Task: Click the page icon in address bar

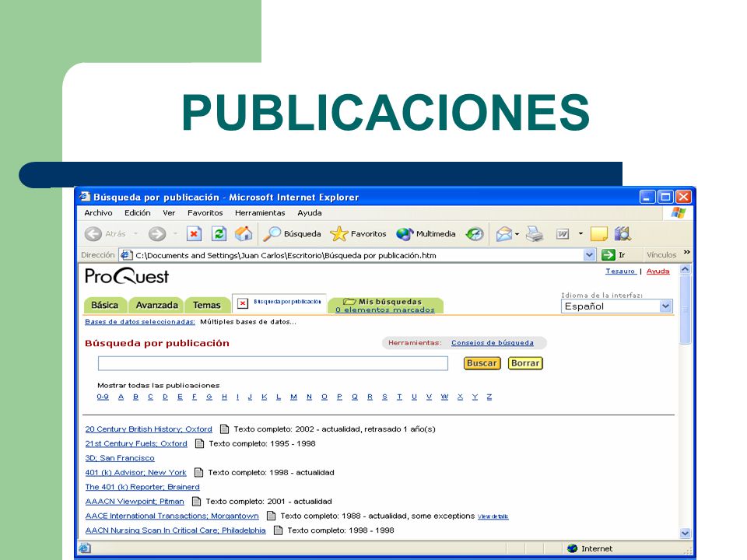Action: pyautogui.click(x=126, y=255)
